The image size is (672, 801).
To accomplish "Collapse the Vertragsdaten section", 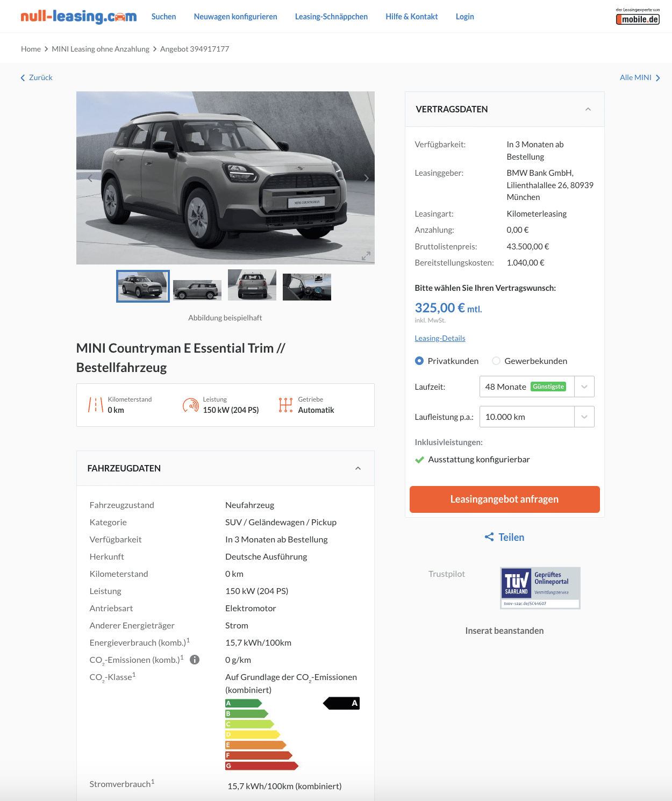I will [588, 109].
